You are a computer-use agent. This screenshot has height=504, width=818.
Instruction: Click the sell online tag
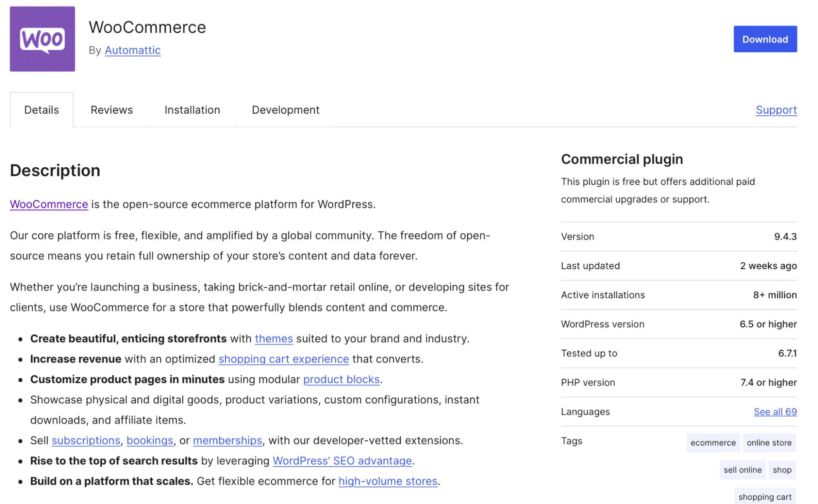742,470
